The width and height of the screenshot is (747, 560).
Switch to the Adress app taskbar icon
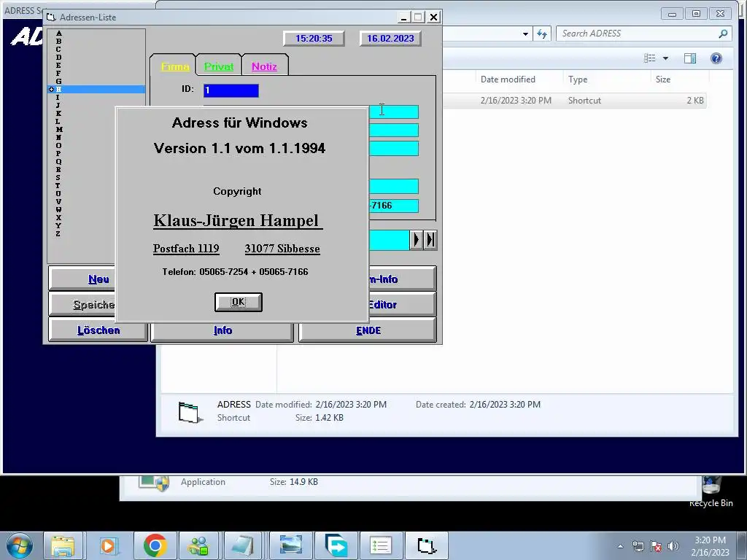(x=426, y=545)
